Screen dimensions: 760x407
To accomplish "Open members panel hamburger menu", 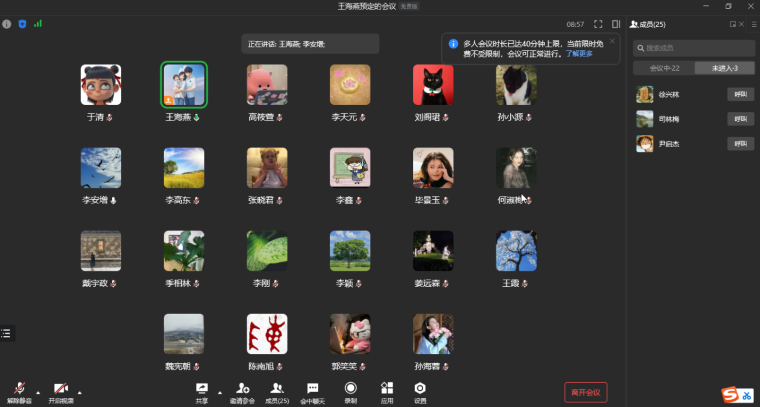I will tap(754, 24).
